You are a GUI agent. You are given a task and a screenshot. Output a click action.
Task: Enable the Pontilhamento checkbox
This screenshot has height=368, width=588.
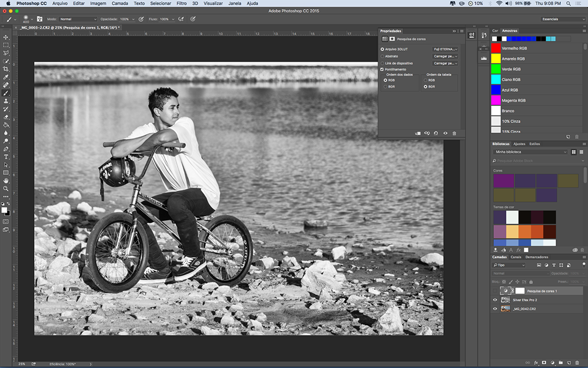[382, 69]
